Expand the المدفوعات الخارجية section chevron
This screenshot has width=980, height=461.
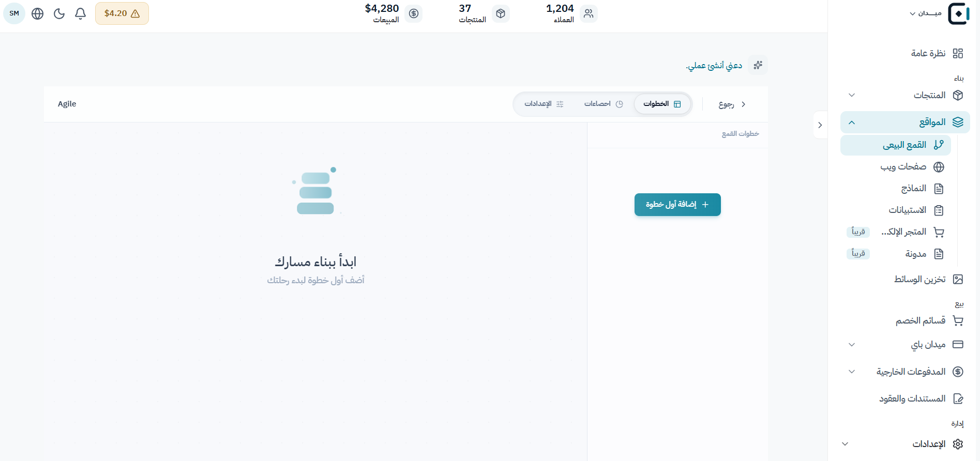pyautogui.click(x=852, y=372)
